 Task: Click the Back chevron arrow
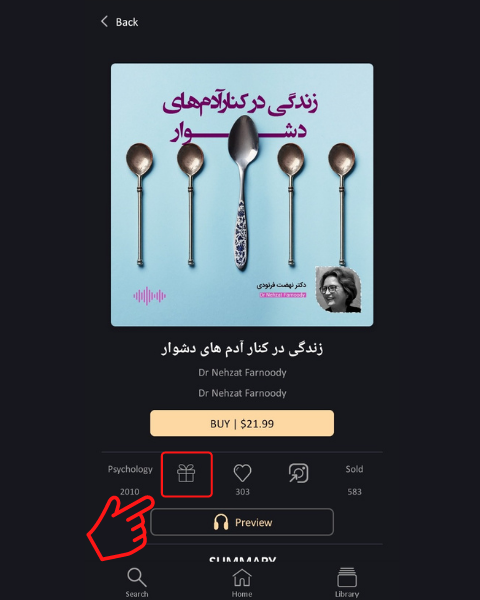tap(104, 21)
